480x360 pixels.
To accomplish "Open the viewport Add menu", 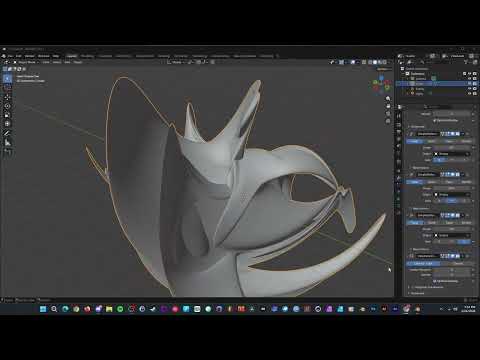I will [68, 62].
